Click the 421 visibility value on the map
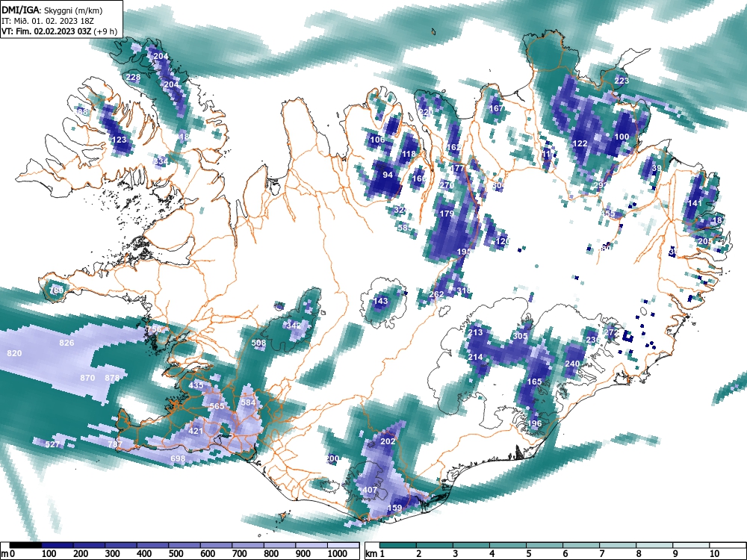 tap(196, 431)
